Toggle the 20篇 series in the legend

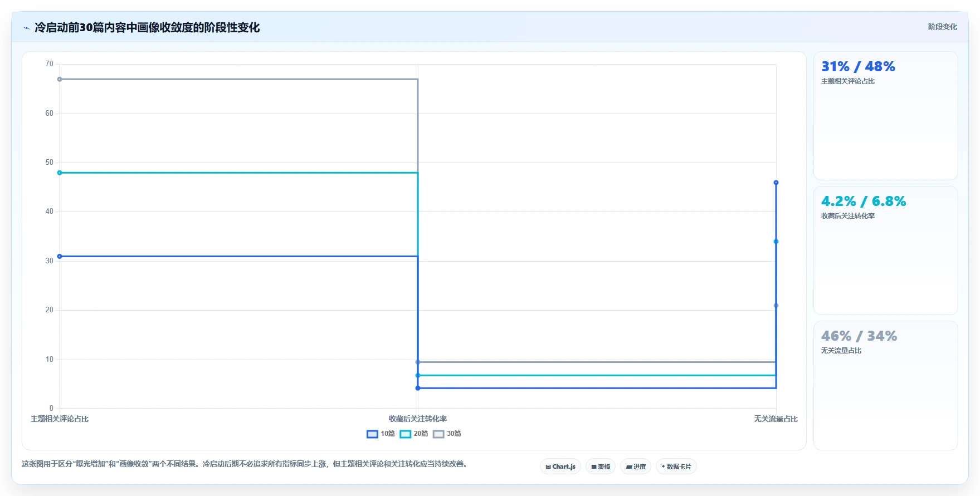point(414,434)
